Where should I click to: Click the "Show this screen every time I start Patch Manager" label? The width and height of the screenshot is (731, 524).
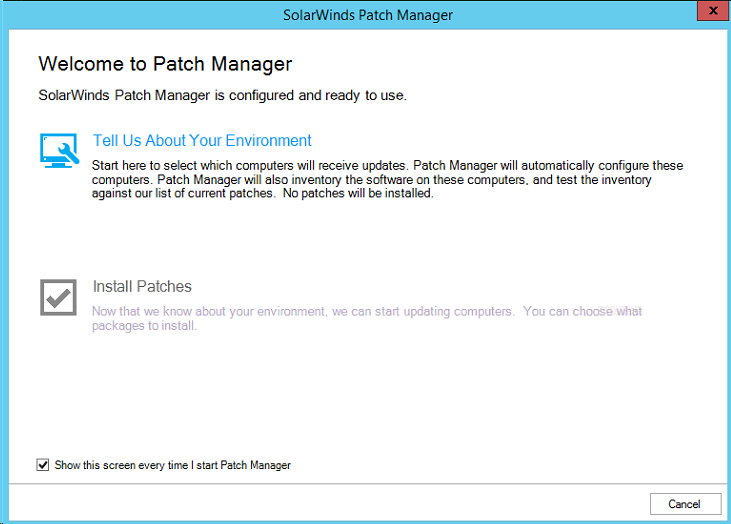pos(172,465)
